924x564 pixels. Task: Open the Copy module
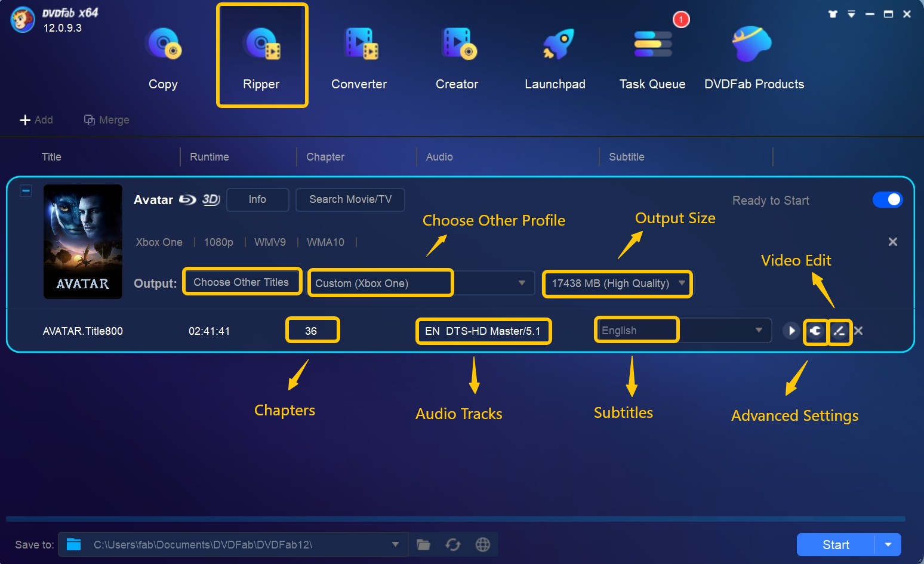pyautogui.click(x=163, y=57)
